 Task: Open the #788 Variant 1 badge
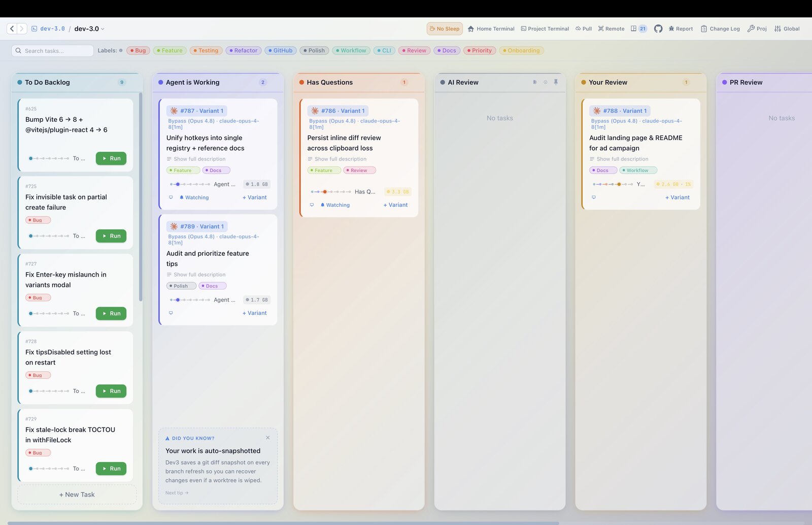click(620, 111)
